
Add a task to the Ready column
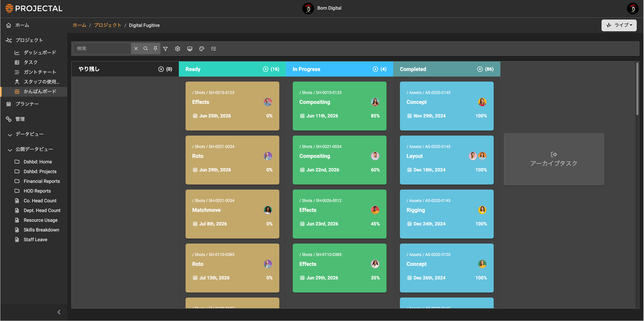(x=265, y=69)
